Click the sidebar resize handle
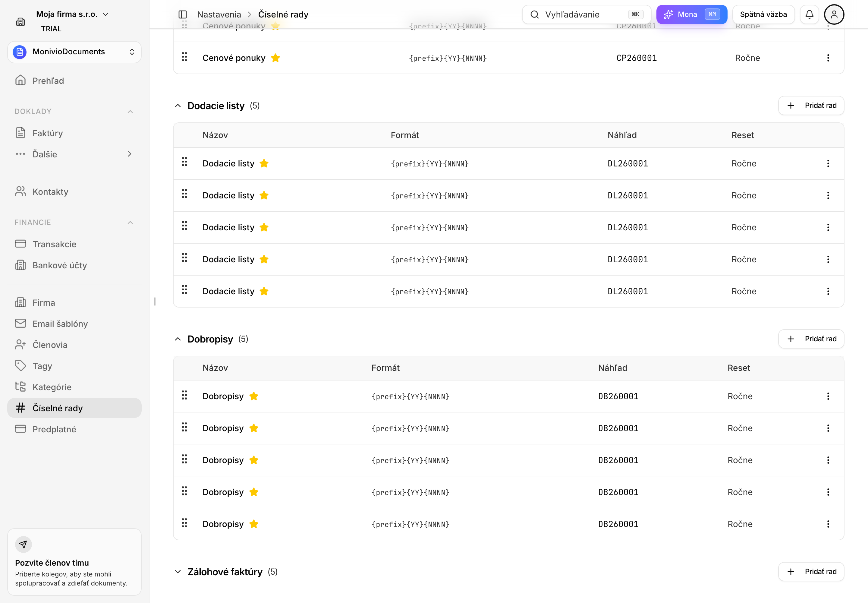Screen dimensions: 868x603 tap(155, 301)
